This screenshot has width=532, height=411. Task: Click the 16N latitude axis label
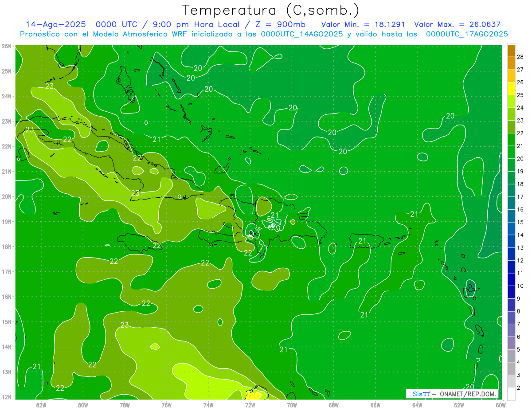coord(7,297)
